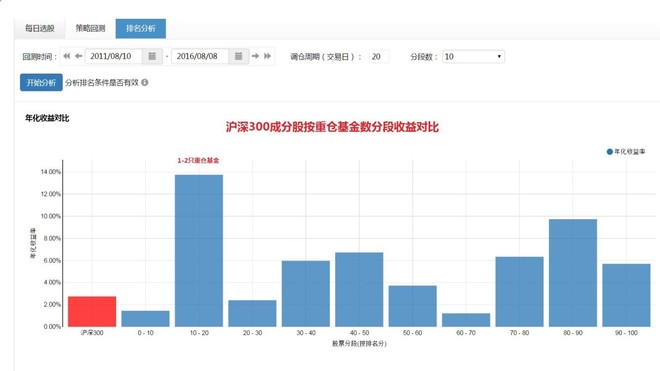Open the 分段数 dropdown
The image size is (660, 371).
click(473, 56)
